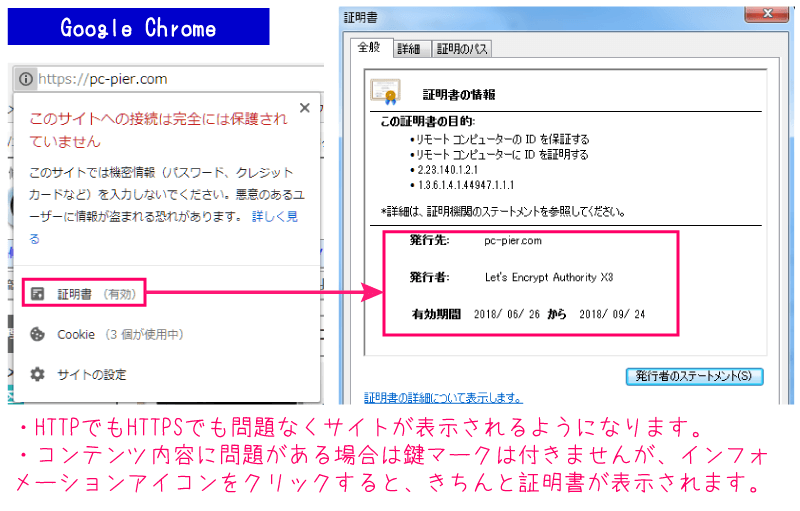This screenshot has width=800, height=511.
Task: Switch to the 証明のパス tab
Action: pyautogui.click(x=462, y=49)
